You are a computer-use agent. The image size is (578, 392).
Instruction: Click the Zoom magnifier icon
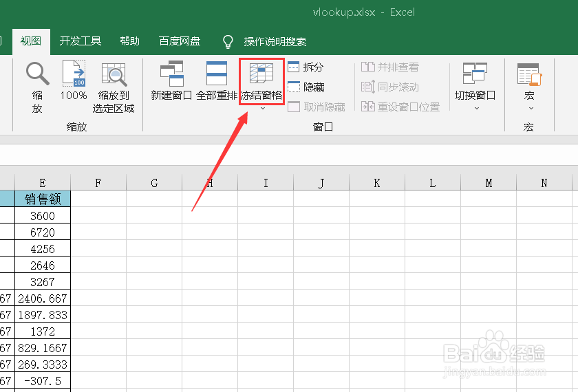point(37,74)
